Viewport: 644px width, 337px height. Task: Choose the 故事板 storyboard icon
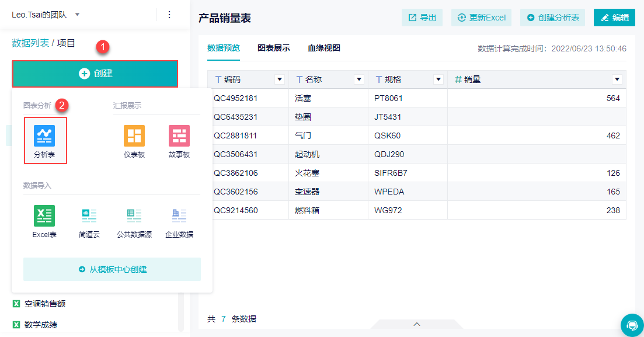[x=179, y=136]
